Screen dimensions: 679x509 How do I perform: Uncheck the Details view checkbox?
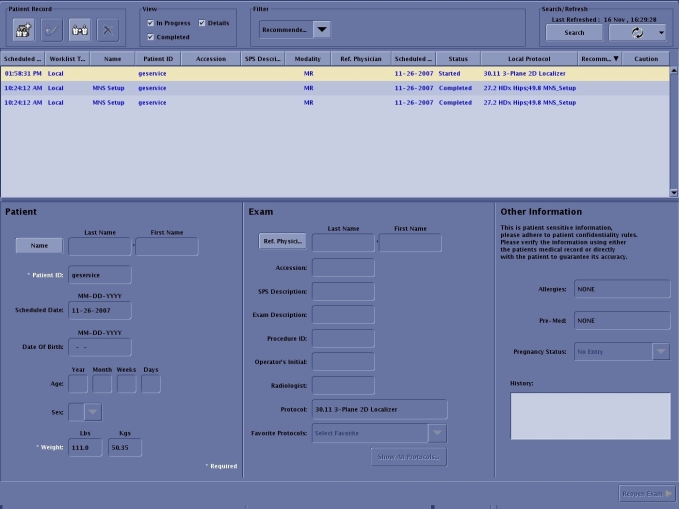coord(202,23)
